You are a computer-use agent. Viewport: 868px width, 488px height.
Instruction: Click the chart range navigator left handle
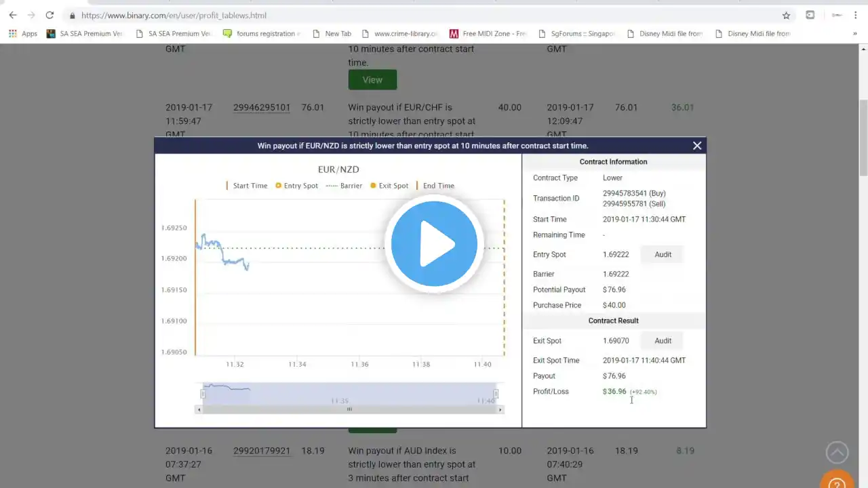click(x=203, y=394)
